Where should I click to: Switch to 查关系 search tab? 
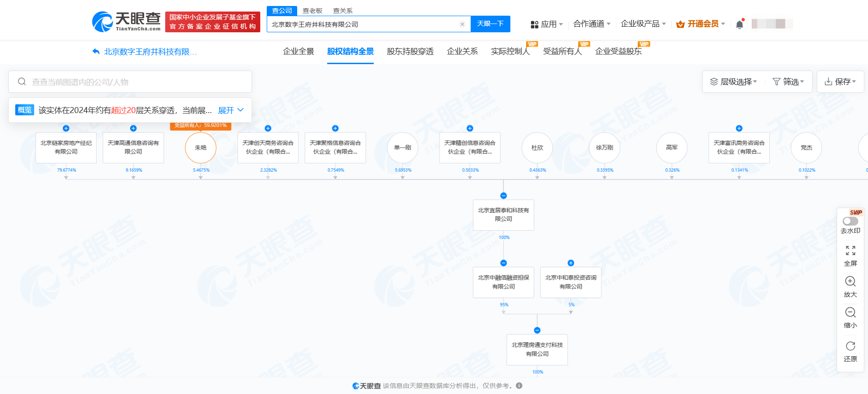[x=343, y=11]
